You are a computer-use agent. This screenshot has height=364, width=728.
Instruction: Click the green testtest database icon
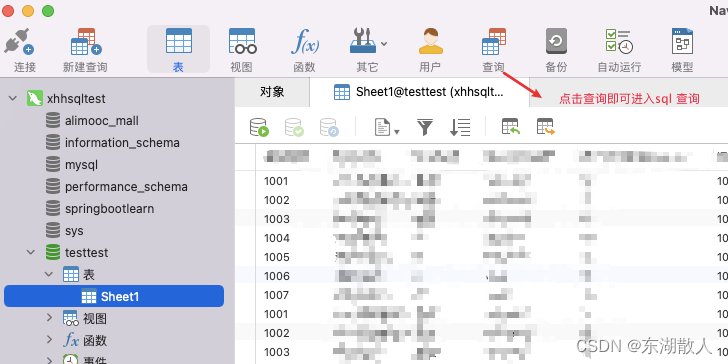click(53, 252)
